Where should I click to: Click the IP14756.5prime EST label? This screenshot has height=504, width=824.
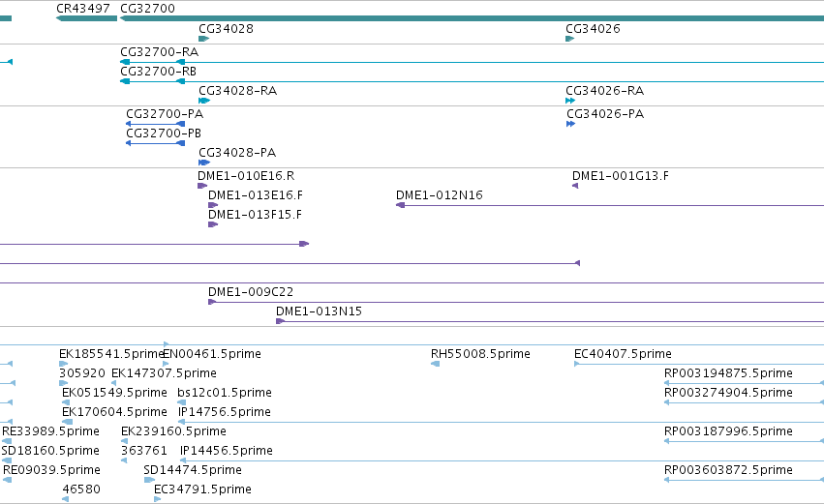click(225, 412)
